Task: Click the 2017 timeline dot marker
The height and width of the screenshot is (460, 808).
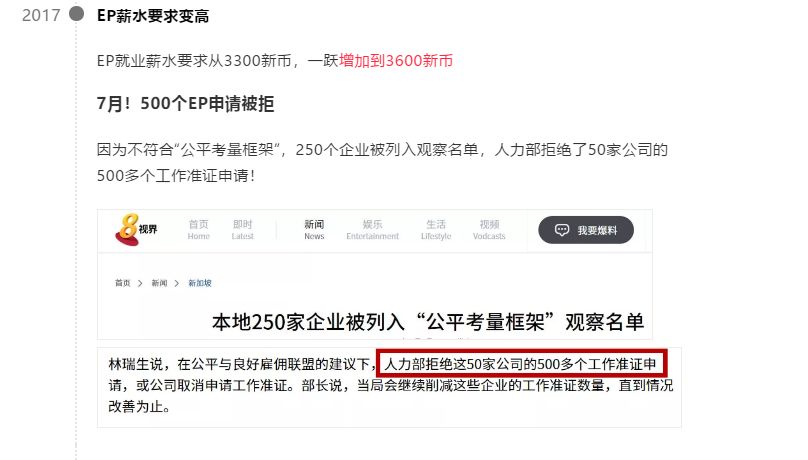Action: click(76, 13)
